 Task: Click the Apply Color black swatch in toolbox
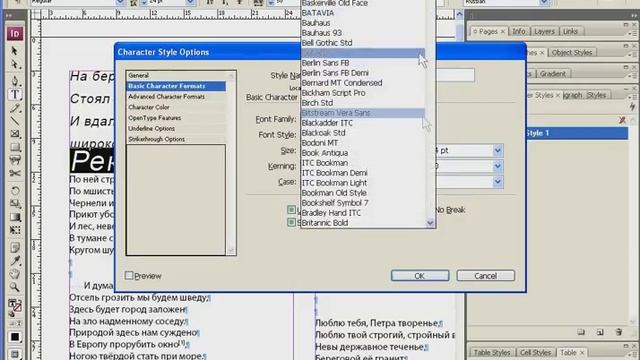(x=15, y=337)
